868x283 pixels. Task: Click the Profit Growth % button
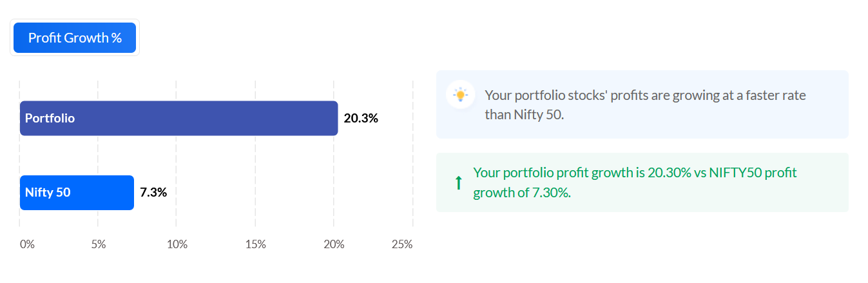(75, 37)
